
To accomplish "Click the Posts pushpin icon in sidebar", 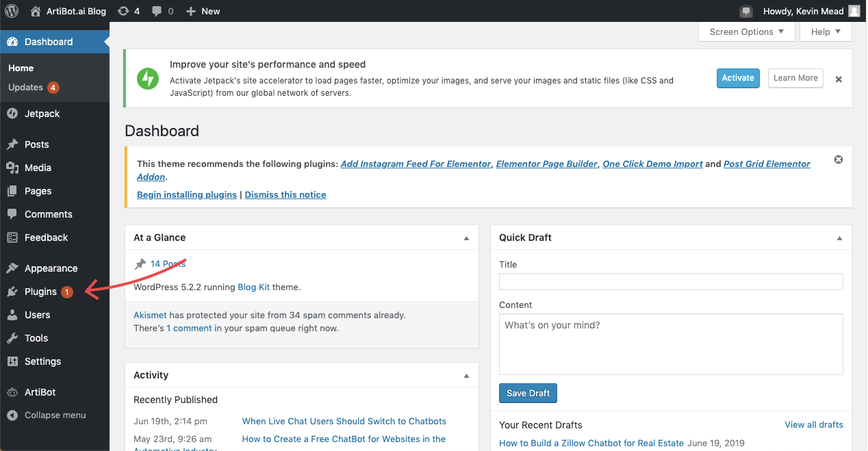I will pos(12,144).
